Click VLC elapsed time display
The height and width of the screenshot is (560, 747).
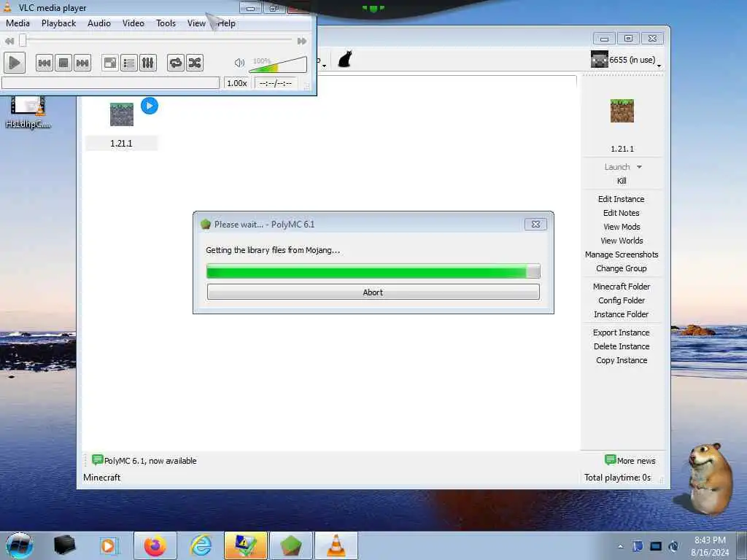pyautogui.click(x=275, y=83)
